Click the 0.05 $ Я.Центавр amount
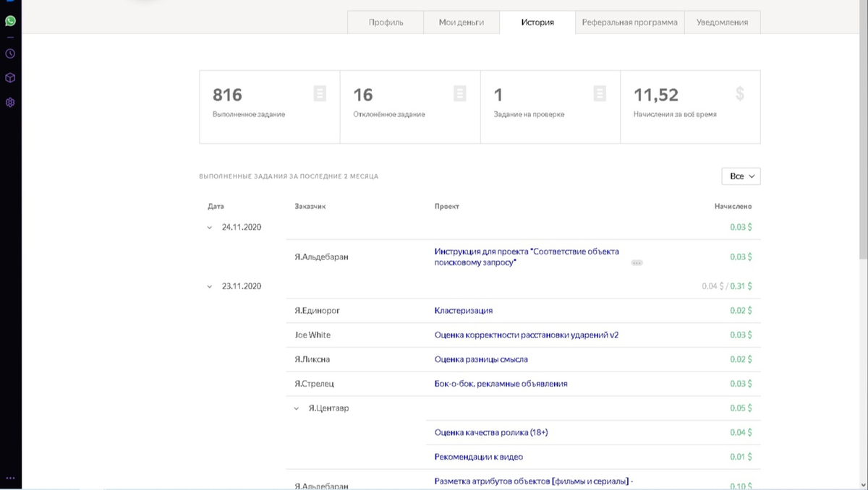 tap(741, 408)
